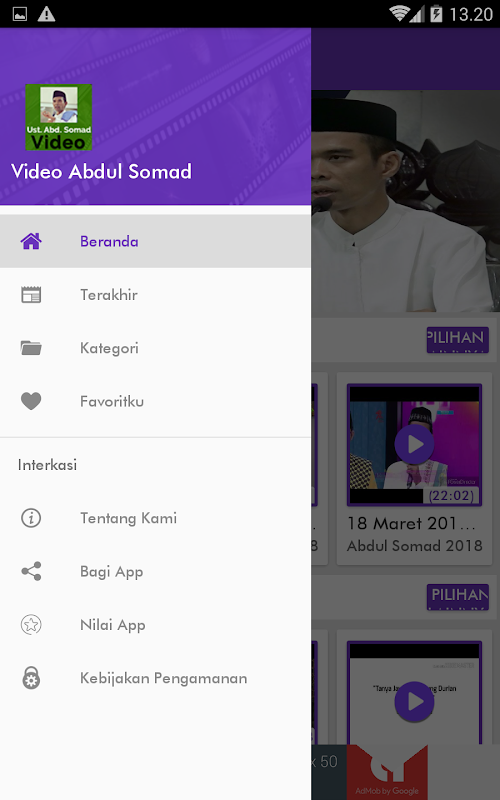Select the Kebijakan Pengamanan label
The height and width of the screenshot is (800, 500).
[164, 678]
